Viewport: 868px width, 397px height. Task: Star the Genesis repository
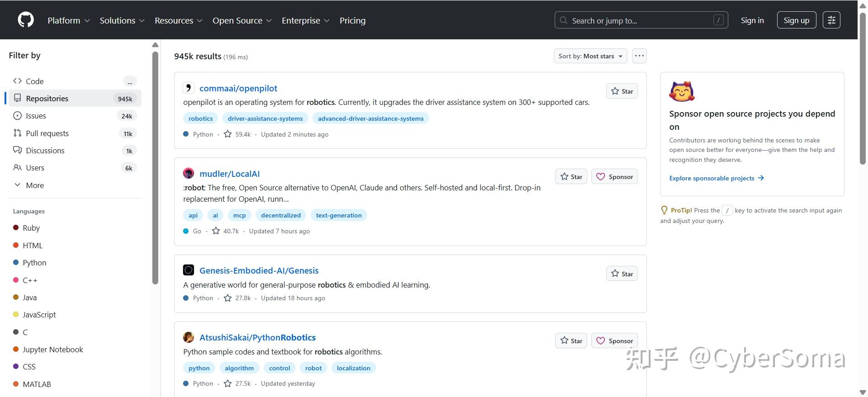point(622,274)
